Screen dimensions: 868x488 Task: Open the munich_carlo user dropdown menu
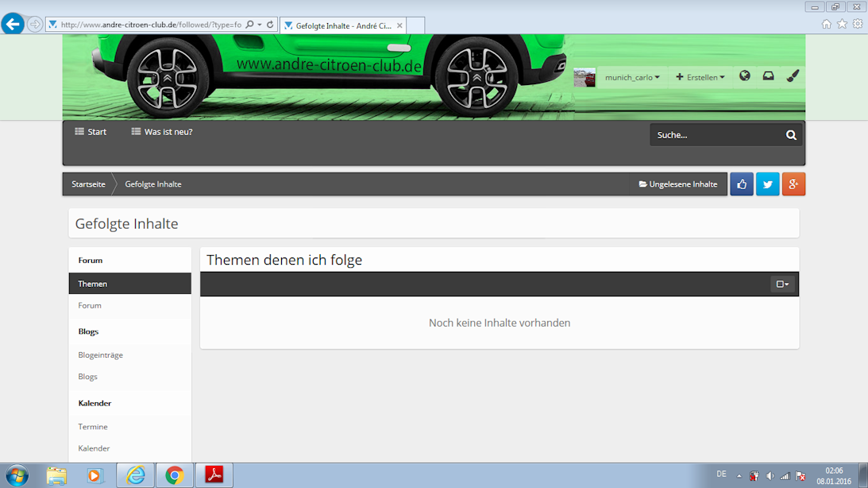pos(632,78)
